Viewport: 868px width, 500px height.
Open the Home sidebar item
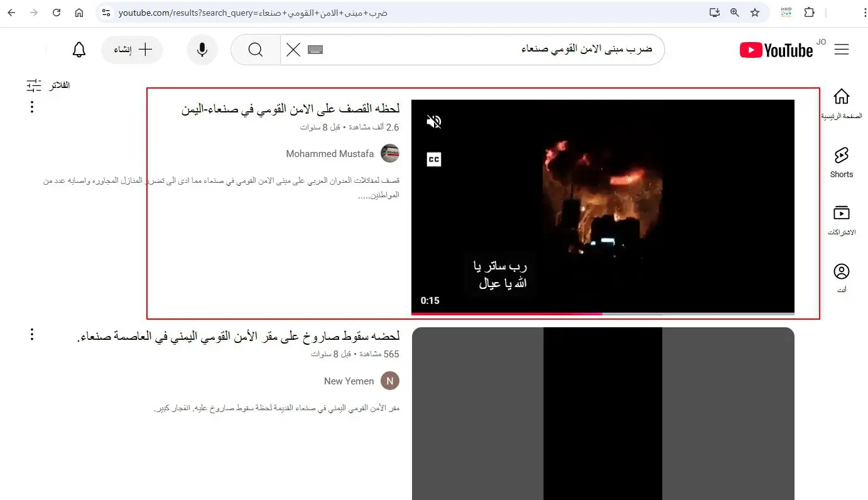pyautogui.click(x=842, y=104)
